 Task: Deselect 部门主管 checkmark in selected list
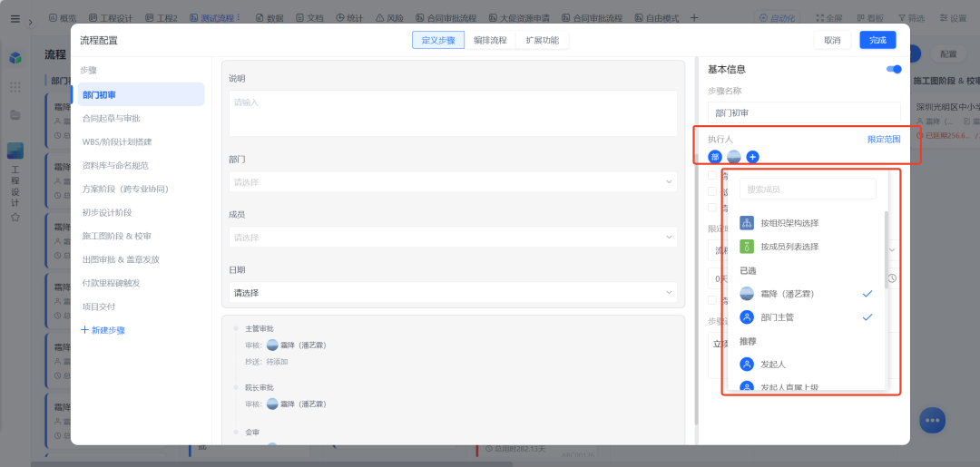tap(867, 317)
